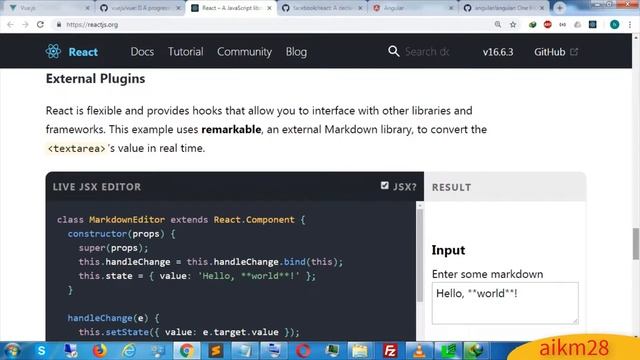Open VLC media player from the taskbar
Image resolution: width=640 pixels, height=360 pixels.
(419, 351)
